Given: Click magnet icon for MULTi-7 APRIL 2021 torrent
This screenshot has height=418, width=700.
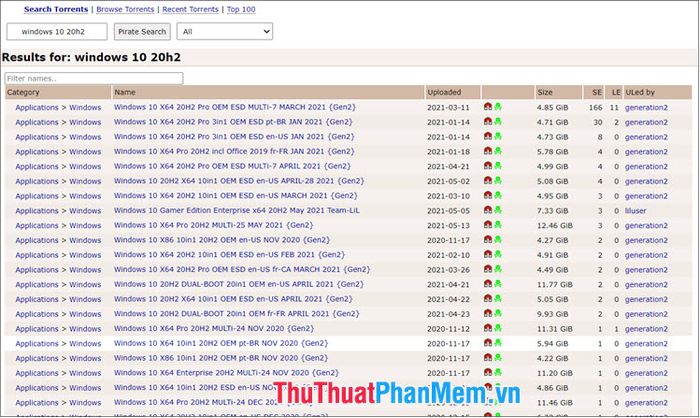Looking at the screenshot, I should tap(488, 166).
